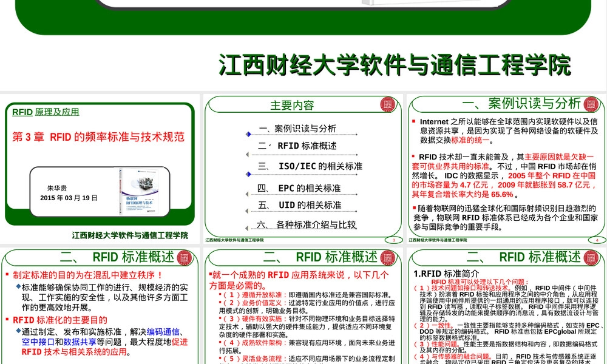The image size is (607, 364).
Task: Open the slide beginning 制定标准的目的为在混乱中建立秩序
Action: point(100,306)
